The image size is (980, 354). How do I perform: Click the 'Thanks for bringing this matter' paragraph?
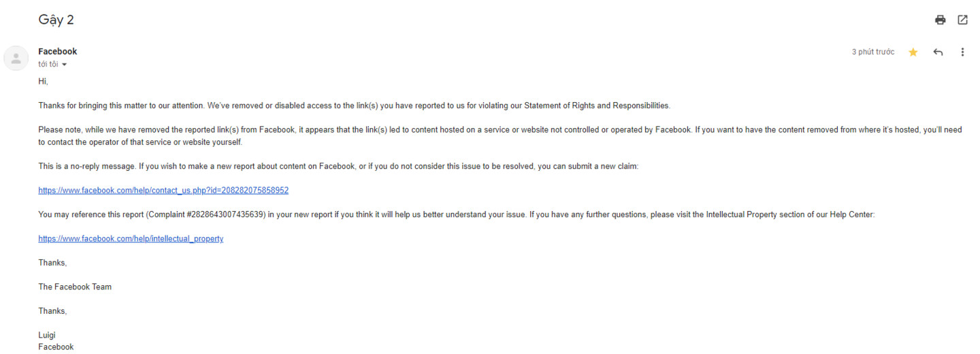354,106
